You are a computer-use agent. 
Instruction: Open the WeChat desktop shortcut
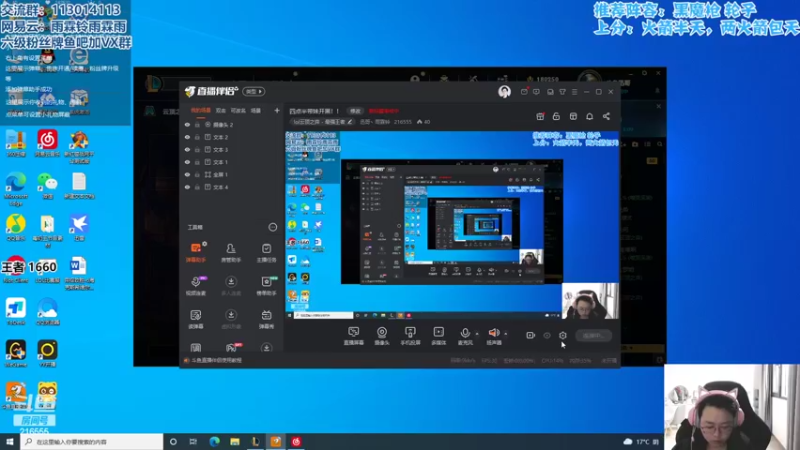(x=47, y=186)
